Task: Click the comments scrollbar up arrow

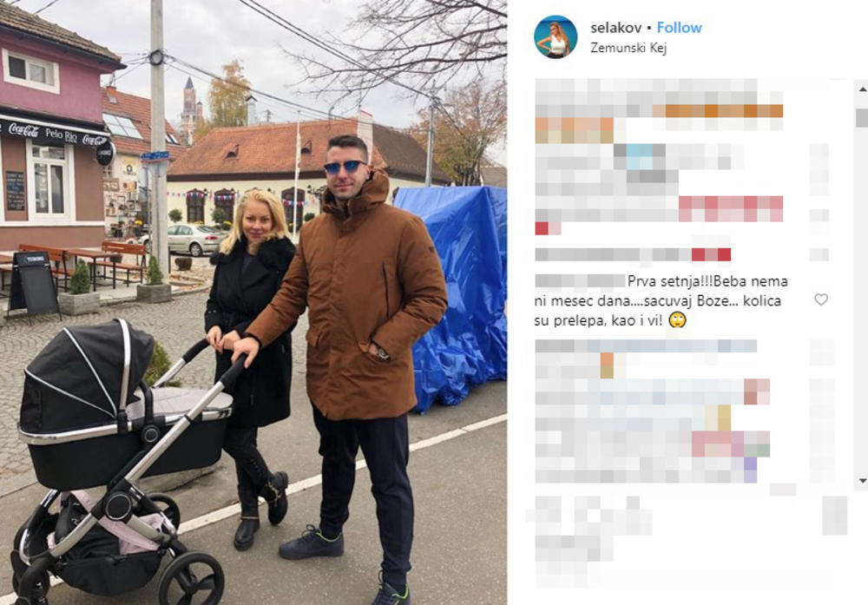Action: 862,89
